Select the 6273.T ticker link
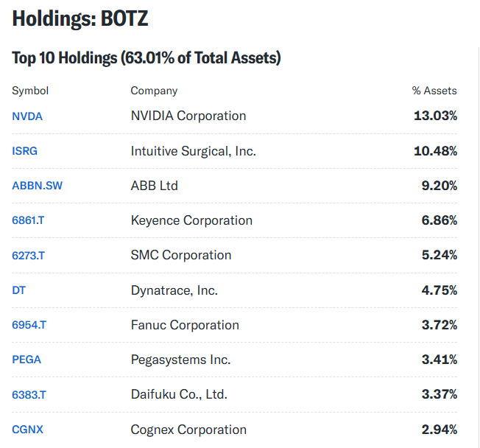The height and width of the screenshot is (448, 480). click(28, 256)
